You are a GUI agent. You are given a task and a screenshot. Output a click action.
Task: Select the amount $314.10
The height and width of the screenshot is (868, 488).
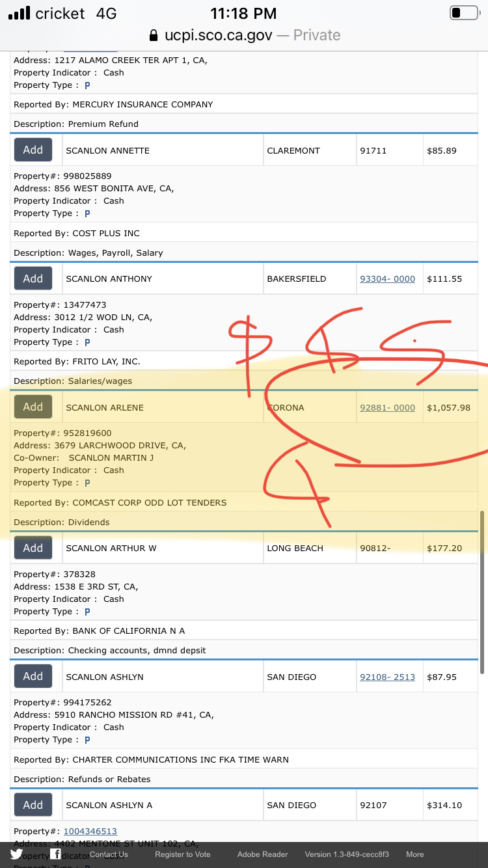click(444, 805)
